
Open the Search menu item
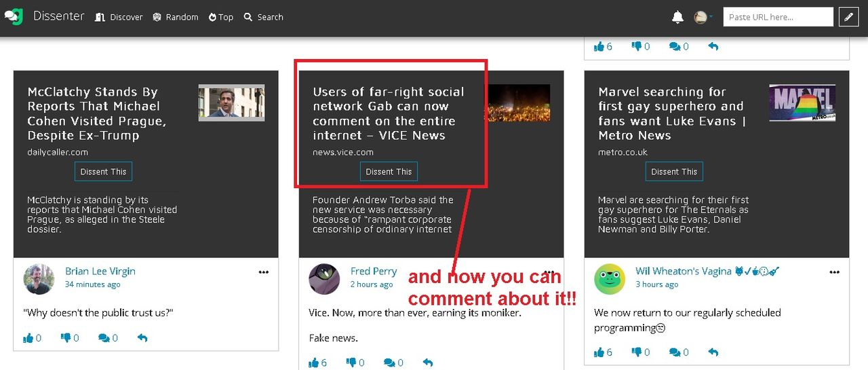263,17
